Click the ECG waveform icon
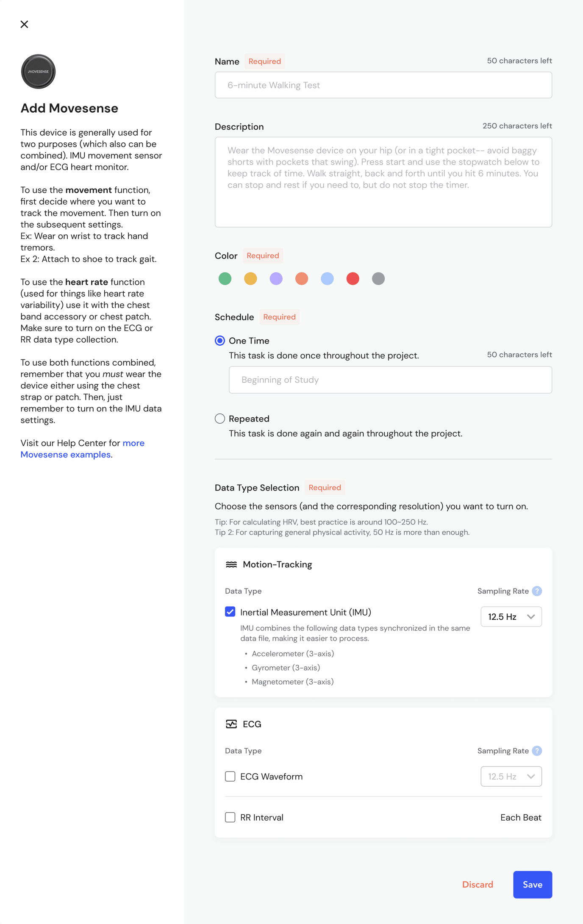Viewport: 583px width, 924px height. (232, 724)
